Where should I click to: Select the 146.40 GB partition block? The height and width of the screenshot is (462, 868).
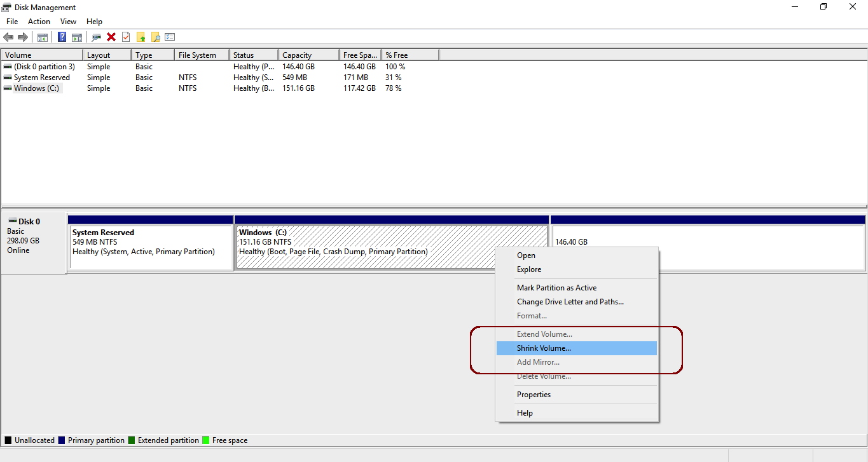coord(708,243)
